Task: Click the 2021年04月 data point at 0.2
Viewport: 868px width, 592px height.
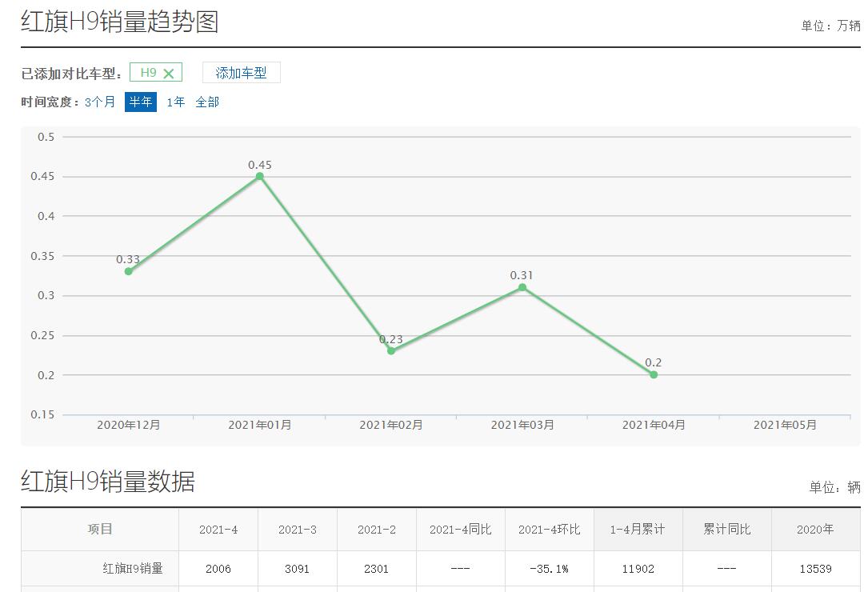Action: (x=654, y=374)
